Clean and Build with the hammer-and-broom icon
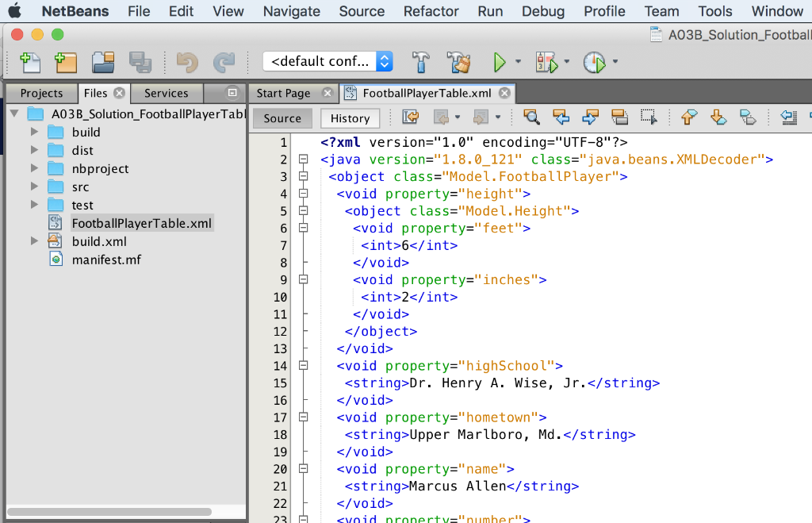This screenshot has width=812, height=523. [x=458, y=62]
